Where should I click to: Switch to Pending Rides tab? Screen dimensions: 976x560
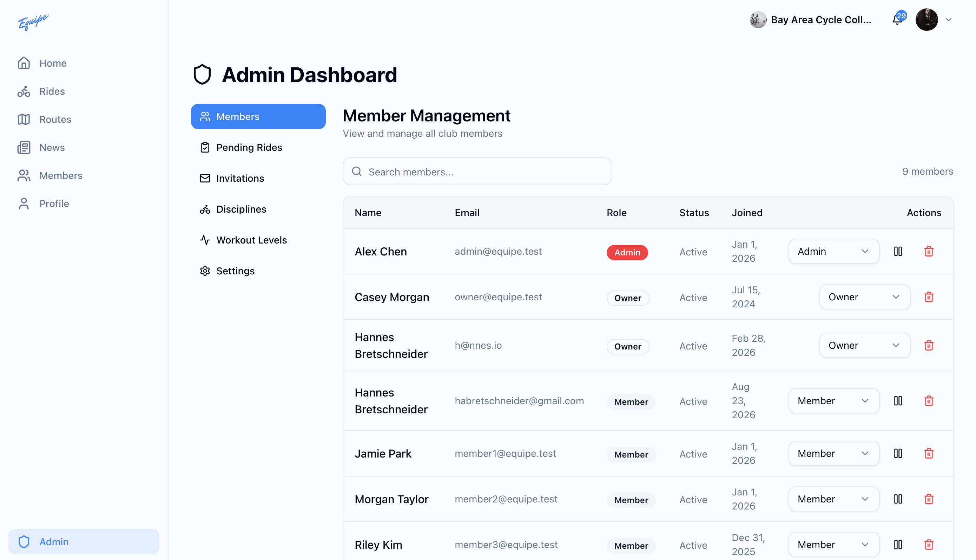point(258,147)
